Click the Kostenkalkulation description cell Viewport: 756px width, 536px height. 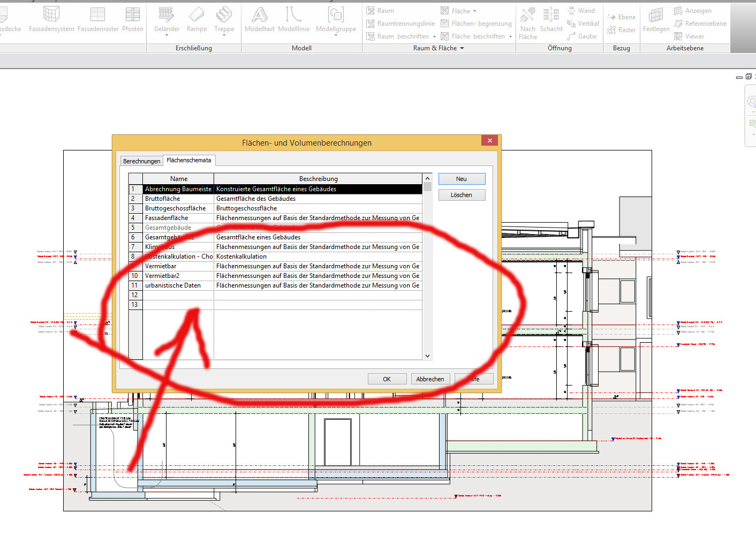318,256
